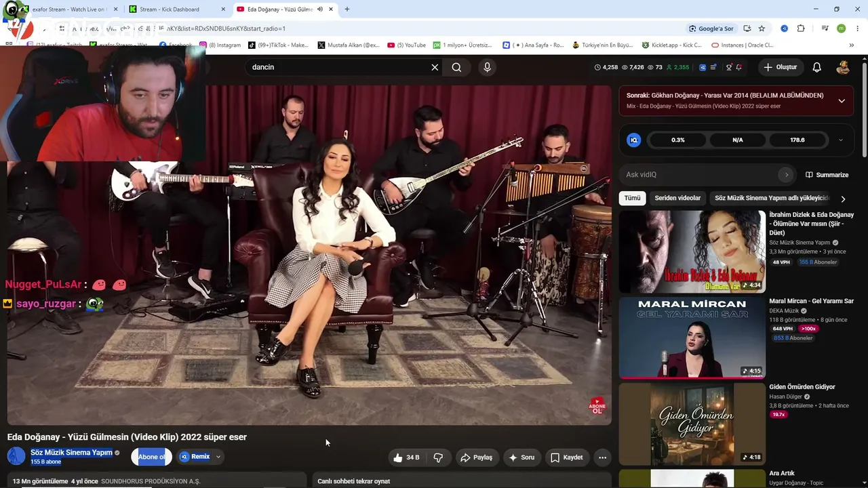Image resolution: width=868 pixels, height=488 pixels.
Task: Click the Summarize button
Action: click(827, 175)
